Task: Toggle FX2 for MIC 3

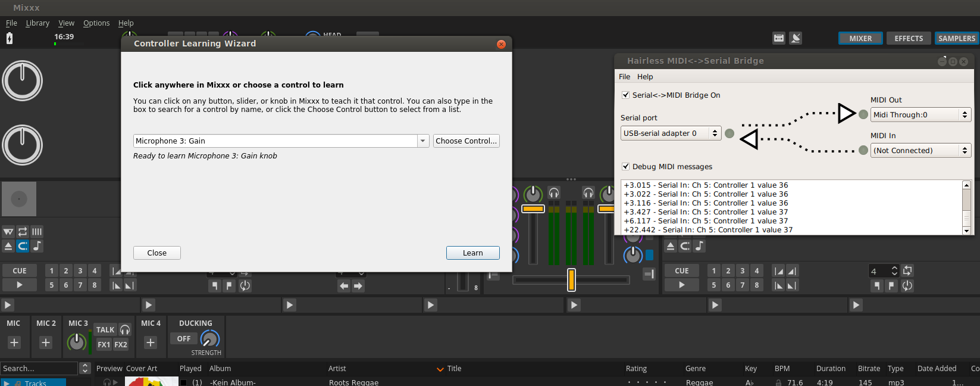Action: [x=121, y=344]
